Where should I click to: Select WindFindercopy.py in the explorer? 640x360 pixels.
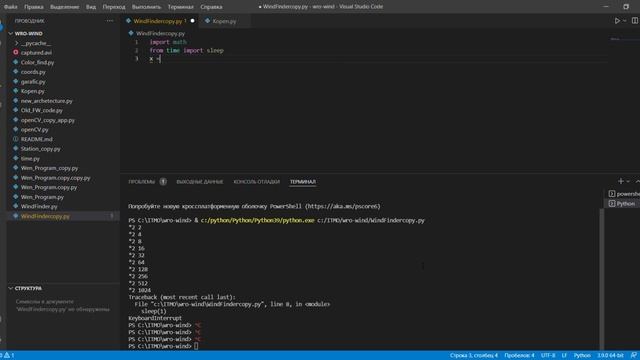[45, 216]
